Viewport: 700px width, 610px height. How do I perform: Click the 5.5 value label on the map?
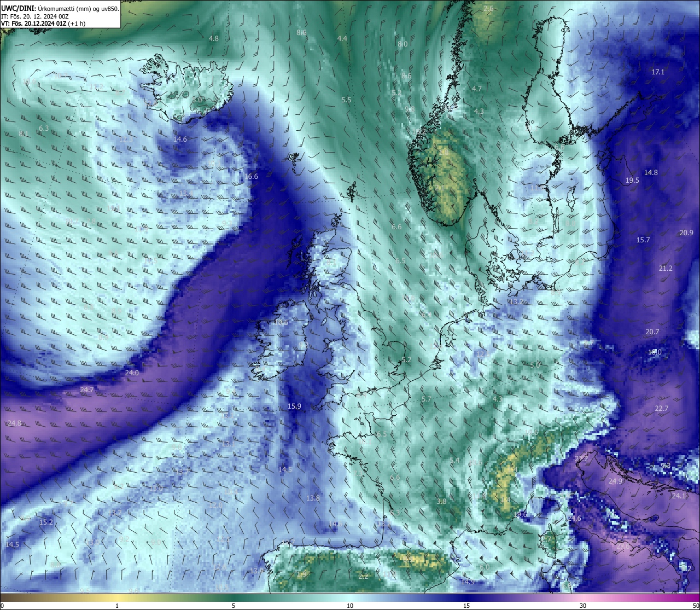(x=346, y=100)
